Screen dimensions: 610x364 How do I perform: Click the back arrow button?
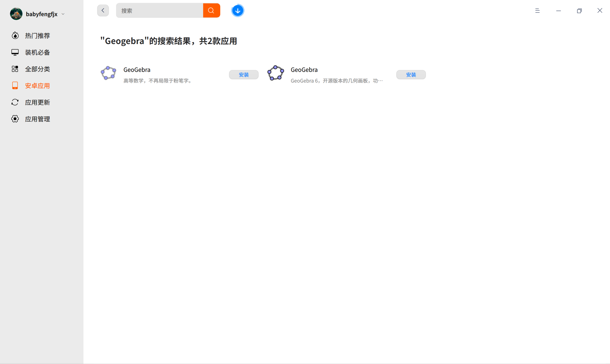point(103,10)
